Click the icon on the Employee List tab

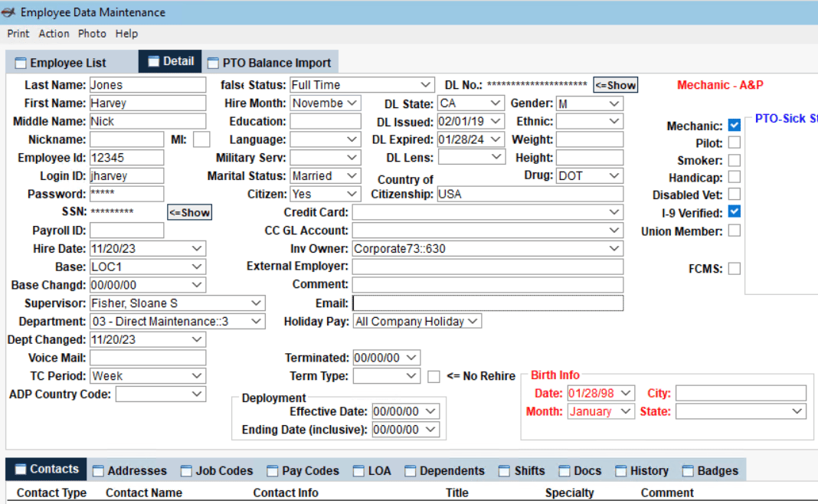click(20, 61)
